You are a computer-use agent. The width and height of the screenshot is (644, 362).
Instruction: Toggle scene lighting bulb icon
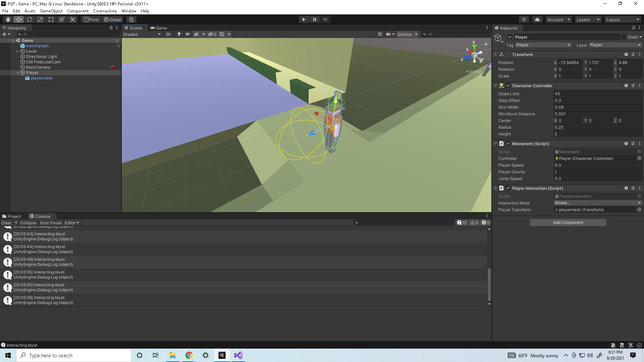click(179, 34)
